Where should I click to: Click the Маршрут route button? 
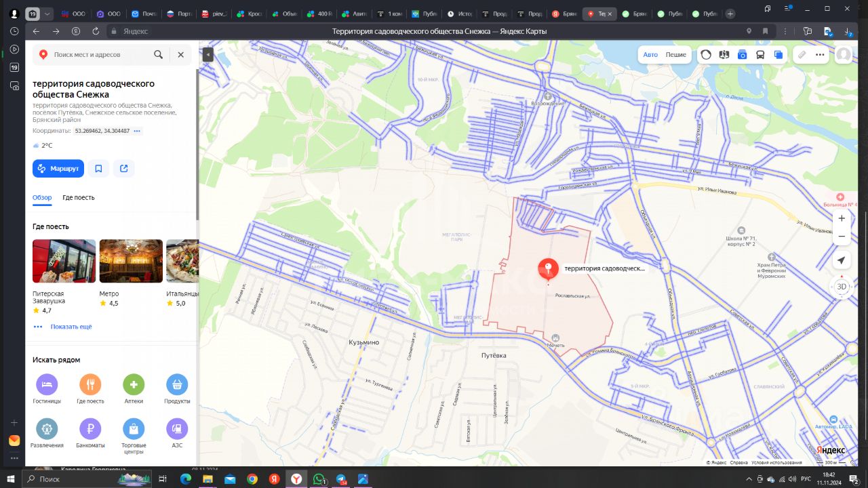click(58, 169)
